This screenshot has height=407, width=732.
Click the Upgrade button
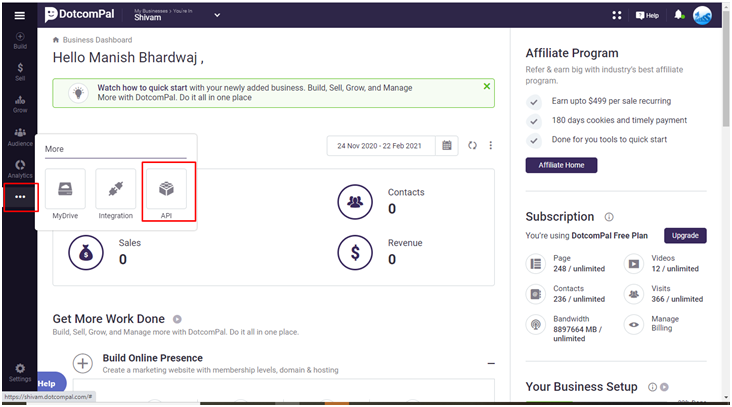(685, 236)
